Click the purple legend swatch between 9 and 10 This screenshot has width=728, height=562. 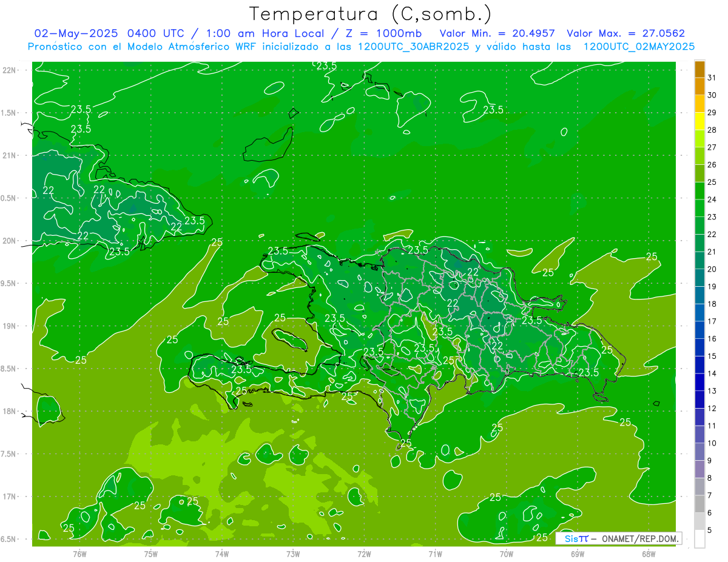coord(699,452)
